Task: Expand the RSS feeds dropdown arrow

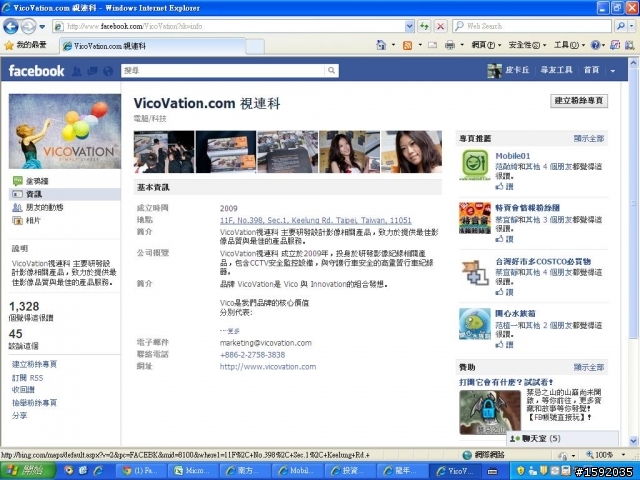Action: [x=420, y=45]
